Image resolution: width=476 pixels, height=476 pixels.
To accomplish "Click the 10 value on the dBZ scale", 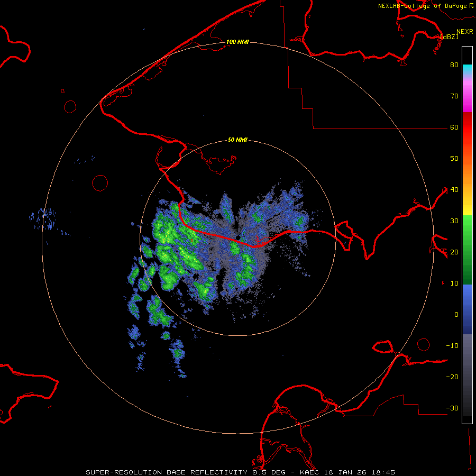I will coord(454,283).
